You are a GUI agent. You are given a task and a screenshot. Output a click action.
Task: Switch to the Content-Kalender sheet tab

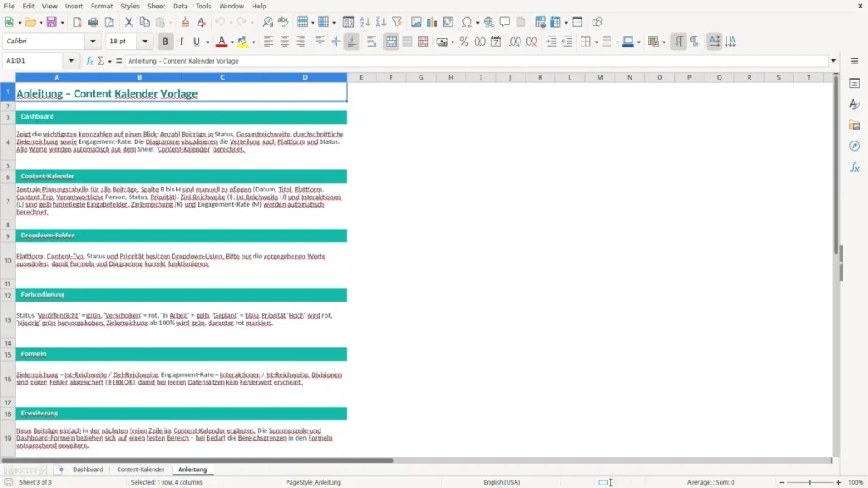[141, 469]
